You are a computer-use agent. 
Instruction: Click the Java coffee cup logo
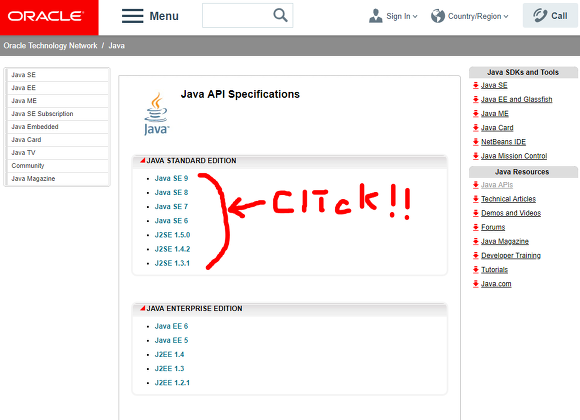coord(156,114)
